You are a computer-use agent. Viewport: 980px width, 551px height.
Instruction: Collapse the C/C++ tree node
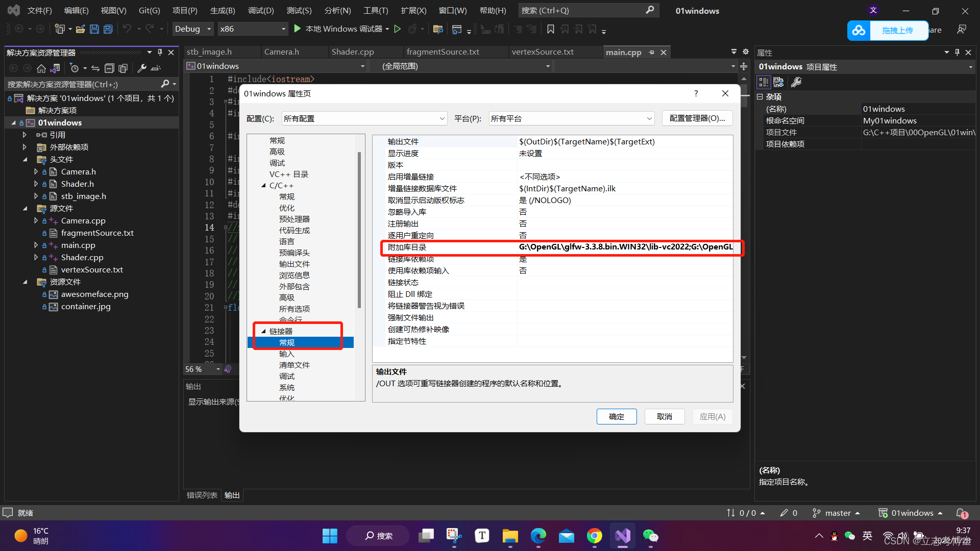coord(263,185)
